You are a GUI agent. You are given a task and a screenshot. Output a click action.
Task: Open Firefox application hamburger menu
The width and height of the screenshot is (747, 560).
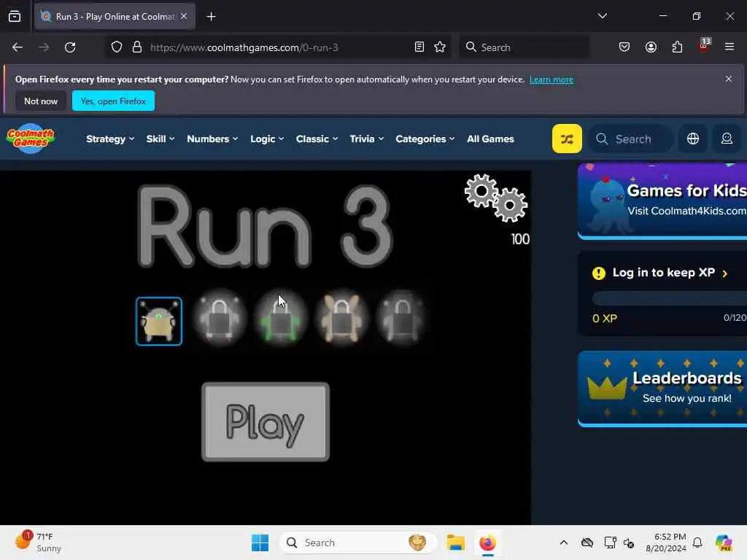(x=729, y=47)
